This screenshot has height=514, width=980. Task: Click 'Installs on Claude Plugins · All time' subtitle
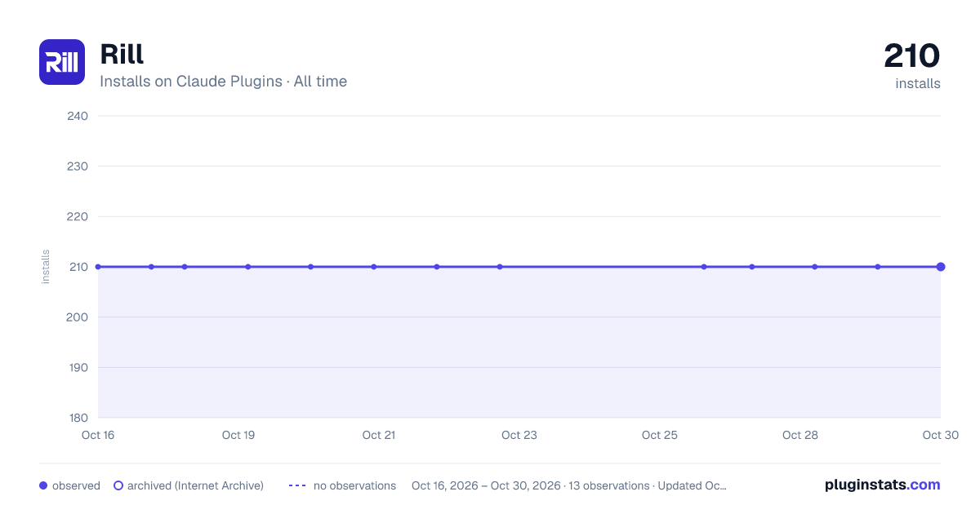tap(223, 82)
